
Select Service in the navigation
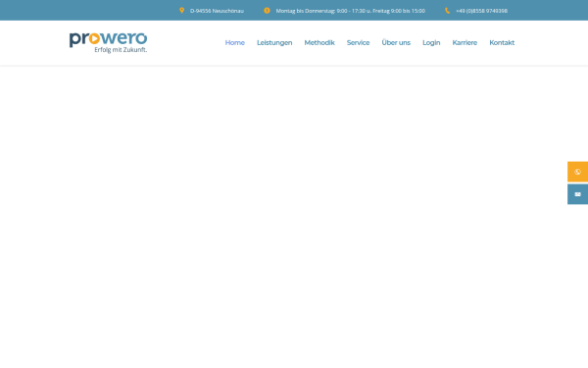(x=358, y=43)
